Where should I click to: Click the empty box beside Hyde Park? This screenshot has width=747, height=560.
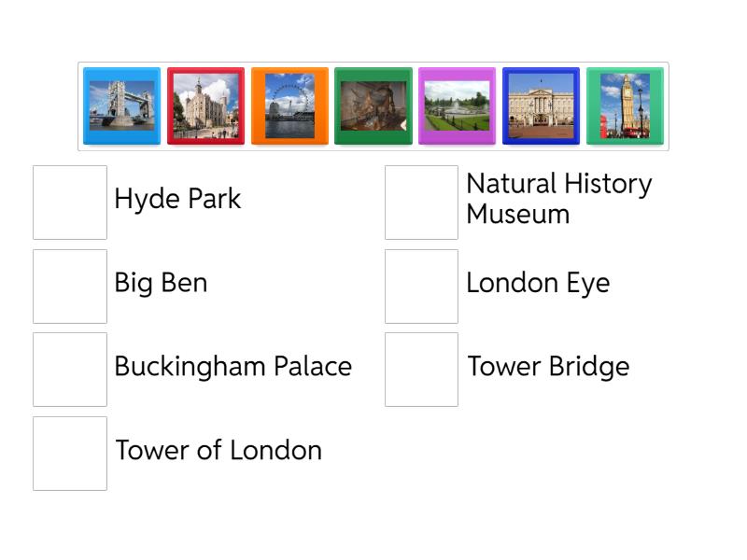pyautogui.click(x=70, y=203)
